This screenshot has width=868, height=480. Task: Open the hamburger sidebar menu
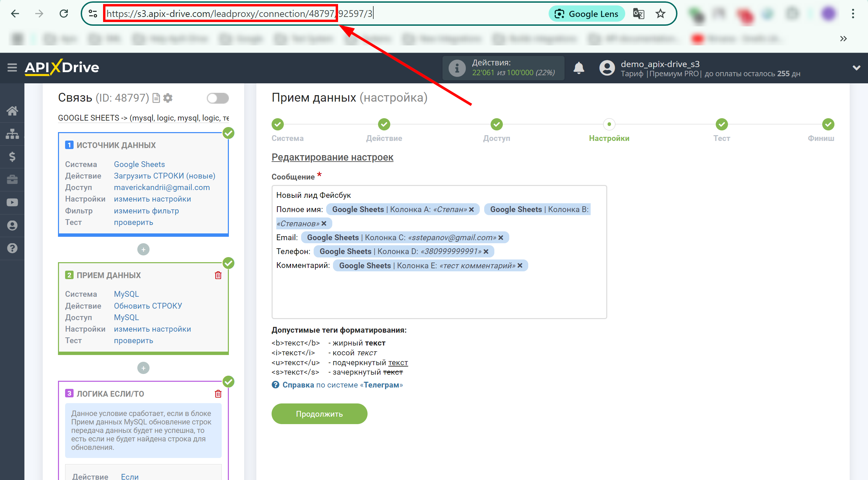click(12, 67)
